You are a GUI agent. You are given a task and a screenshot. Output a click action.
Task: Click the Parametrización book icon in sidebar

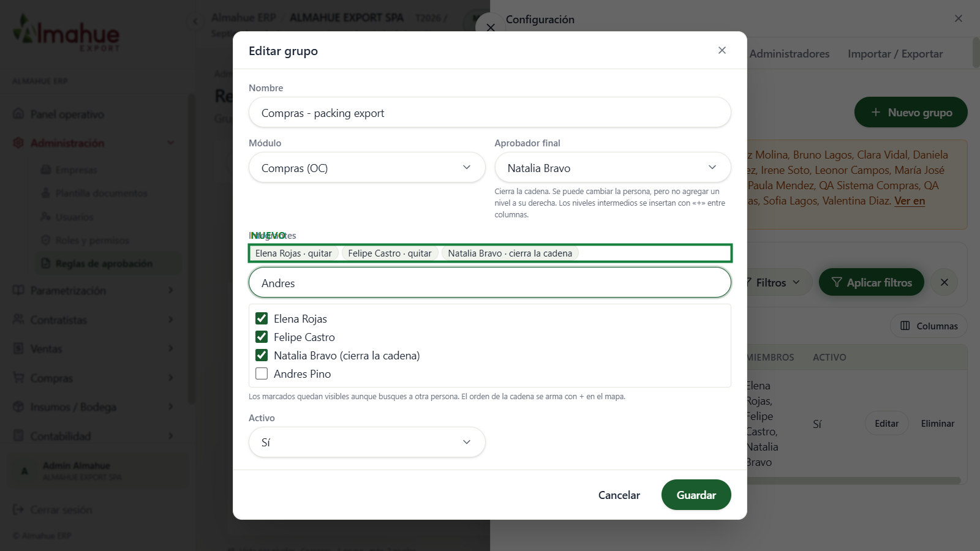[18, 290]
